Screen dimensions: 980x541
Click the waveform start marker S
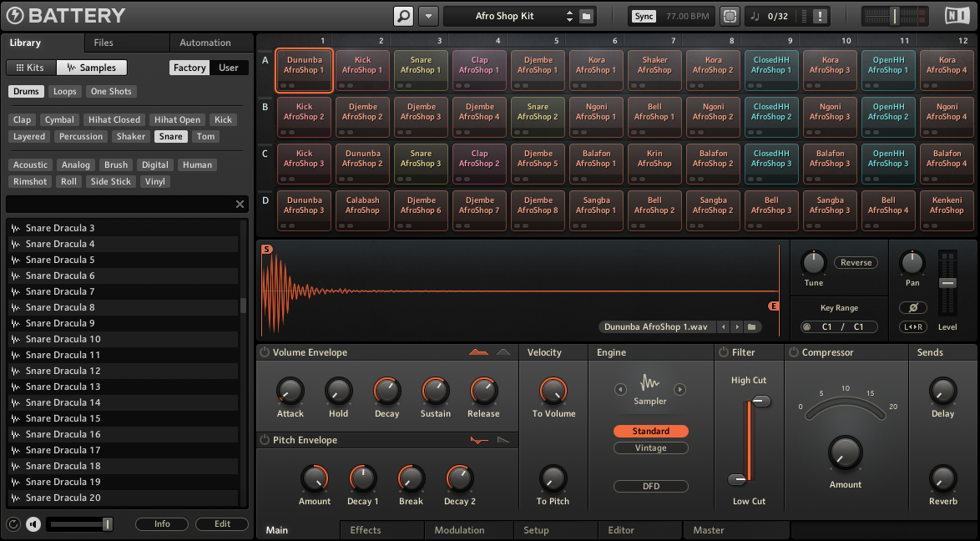267,249
